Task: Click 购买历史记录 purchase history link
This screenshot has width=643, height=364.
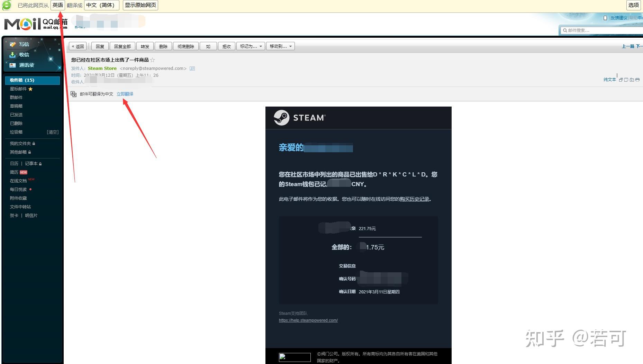Action: click(x=414, y=199)
